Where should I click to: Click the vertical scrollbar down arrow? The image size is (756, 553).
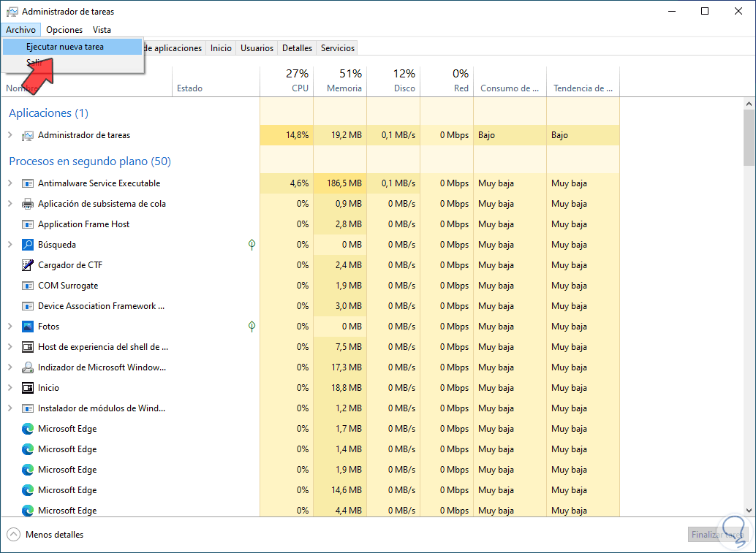749,511
